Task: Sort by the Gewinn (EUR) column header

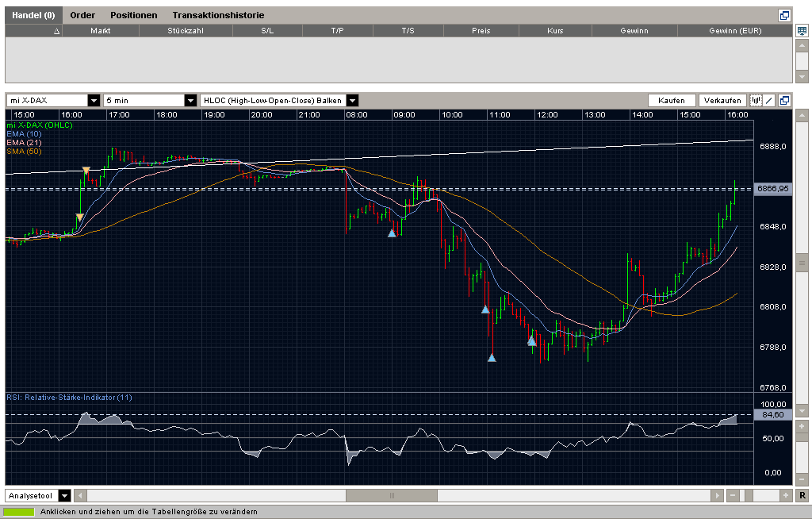Action: click(x=735, y=31)
